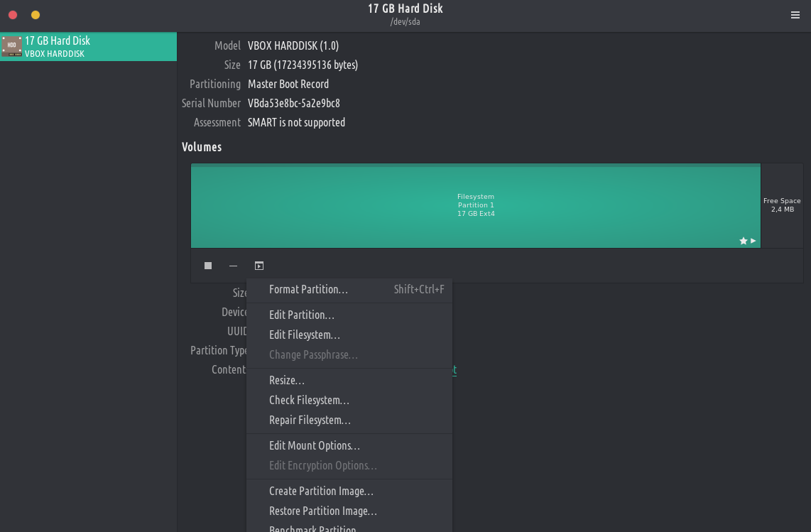Click the minus delete partition icon
The width and height of the screenshot is (811, 532).
233,266
